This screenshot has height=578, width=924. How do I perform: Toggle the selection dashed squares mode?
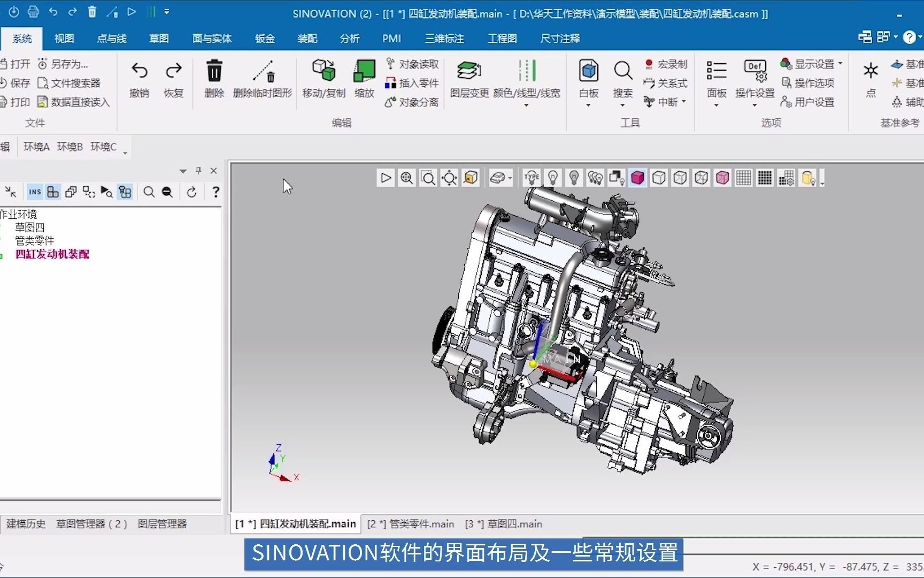[89, 192]
